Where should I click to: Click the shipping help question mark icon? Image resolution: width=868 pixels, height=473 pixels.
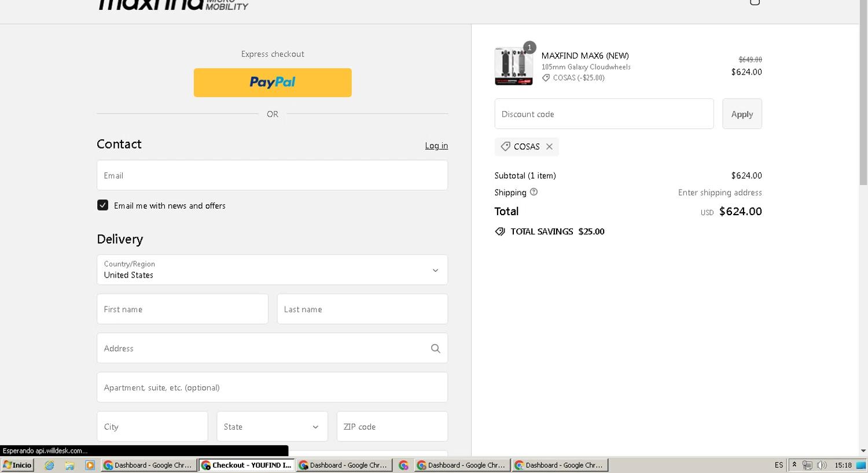tap(534, 192)
